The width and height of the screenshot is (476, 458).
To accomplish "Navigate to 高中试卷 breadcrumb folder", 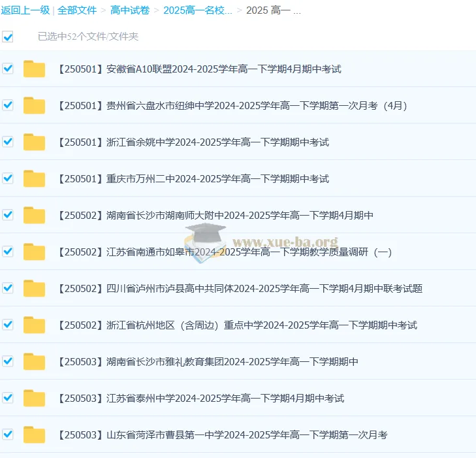I will (x=130, y=10).
